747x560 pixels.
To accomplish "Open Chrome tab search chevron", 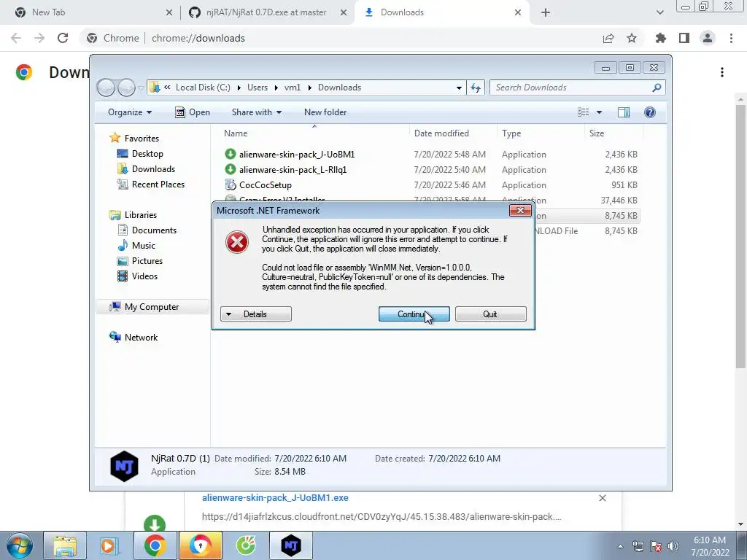I will 659,12.
